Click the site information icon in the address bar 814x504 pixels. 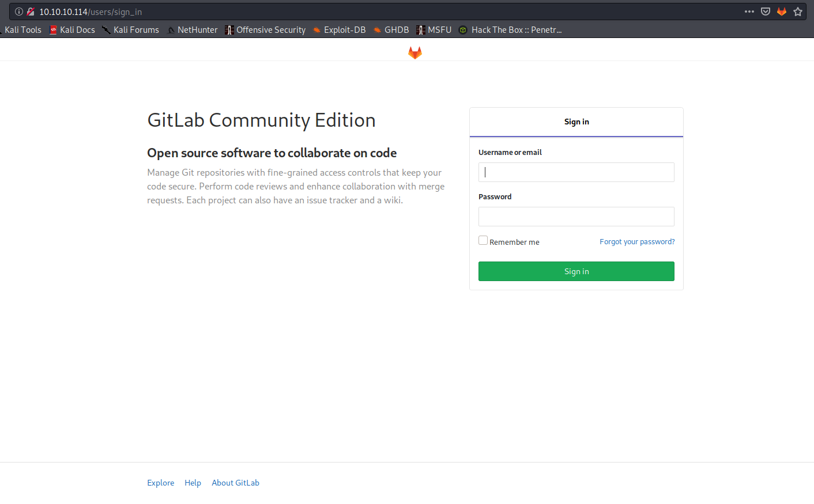(19, 12)
